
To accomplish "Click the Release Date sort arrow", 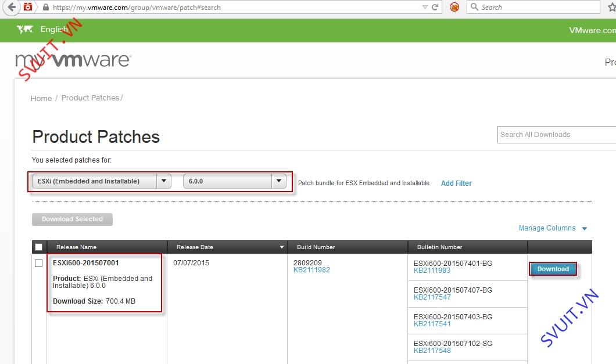I will point(281,247).
